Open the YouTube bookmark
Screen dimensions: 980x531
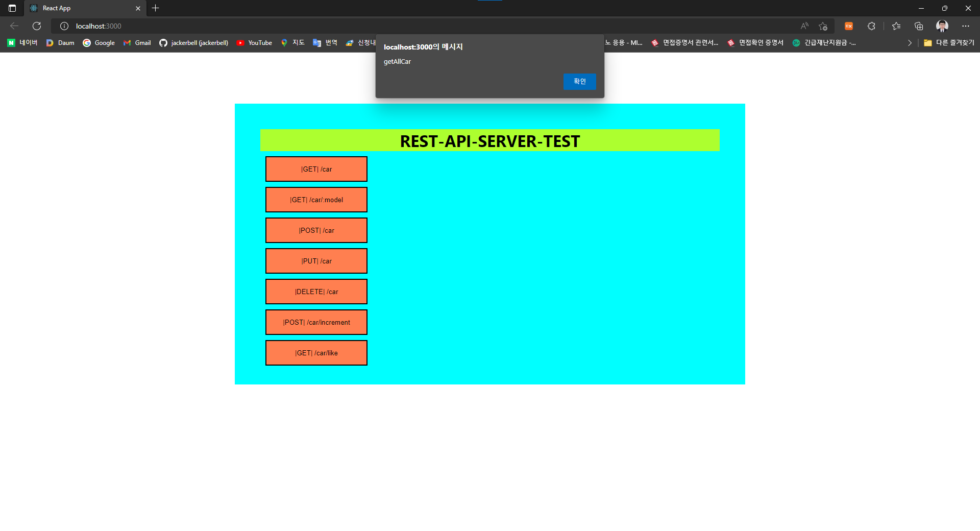click(x=254, y=43)
